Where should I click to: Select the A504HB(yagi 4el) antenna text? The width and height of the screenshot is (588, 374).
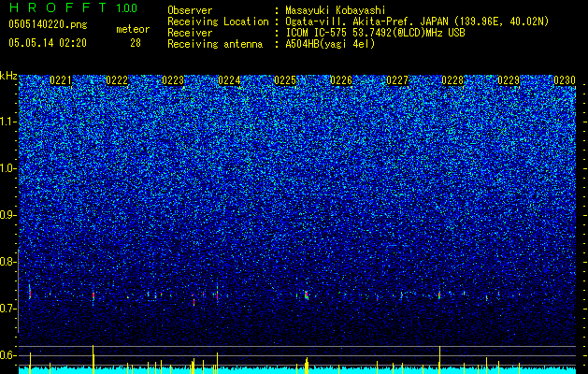tap(330, 44)
